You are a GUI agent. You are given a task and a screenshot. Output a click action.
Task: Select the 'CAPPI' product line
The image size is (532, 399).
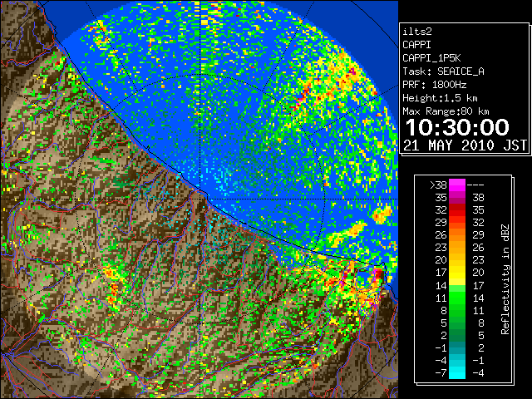pyautogui.click(x=416, y=45)
